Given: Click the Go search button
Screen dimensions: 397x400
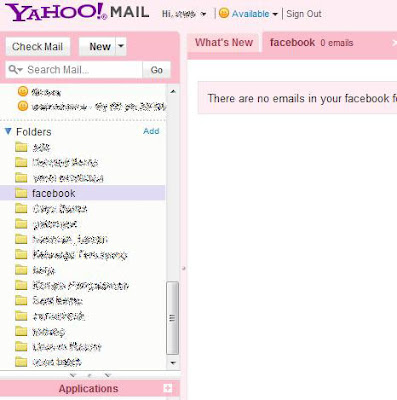Looking at the screenshot, I should coord(156,70).
